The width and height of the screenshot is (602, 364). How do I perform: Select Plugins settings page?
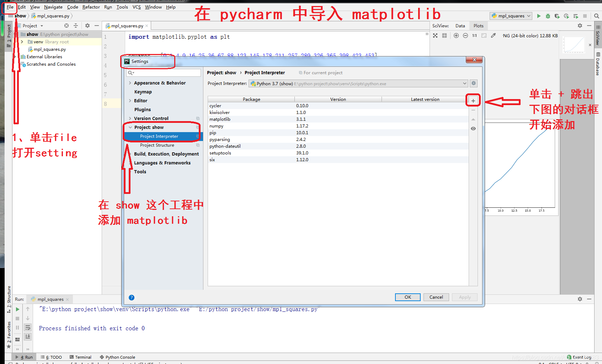point(143,110)
